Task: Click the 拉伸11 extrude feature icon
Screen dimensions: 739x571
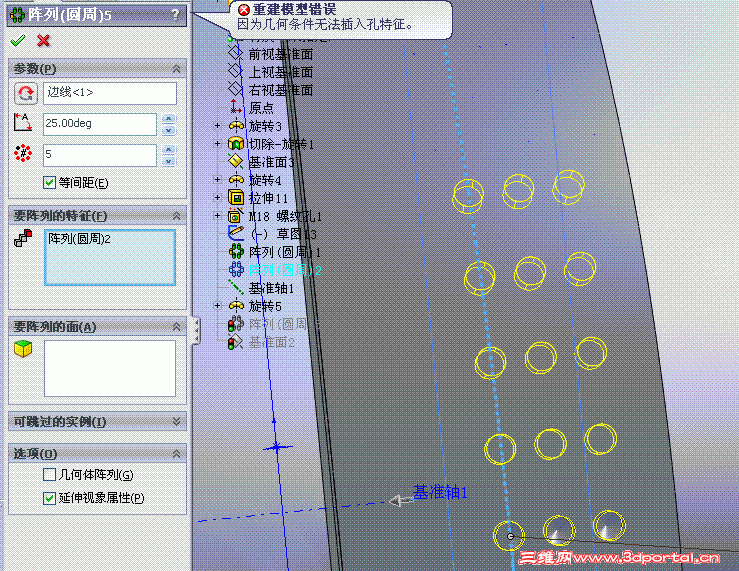Action: click(x=236, y=197)
